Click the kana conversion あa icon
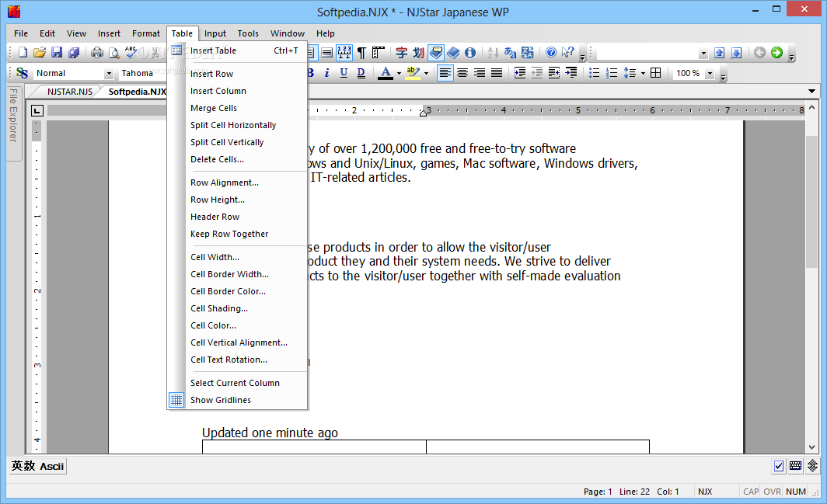 pos(510,52)
